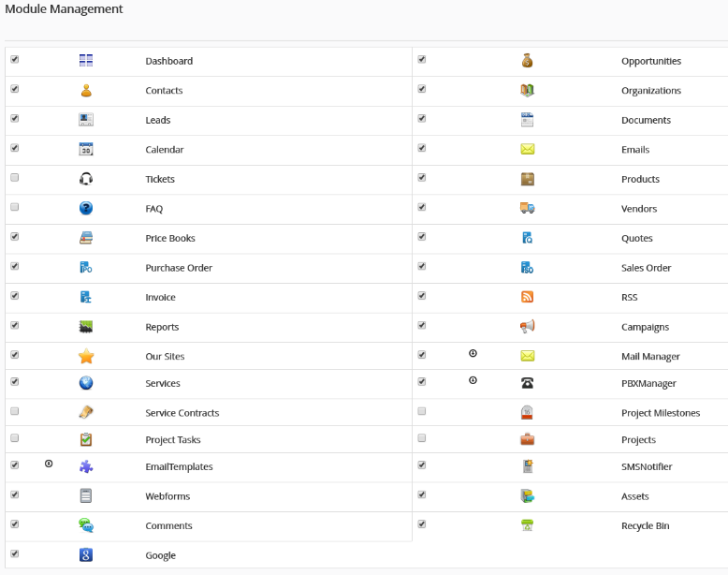Viewport: 728px width, 575px height.
Task: Click the Service Contracts module label
Action: [x=182, y=413]
